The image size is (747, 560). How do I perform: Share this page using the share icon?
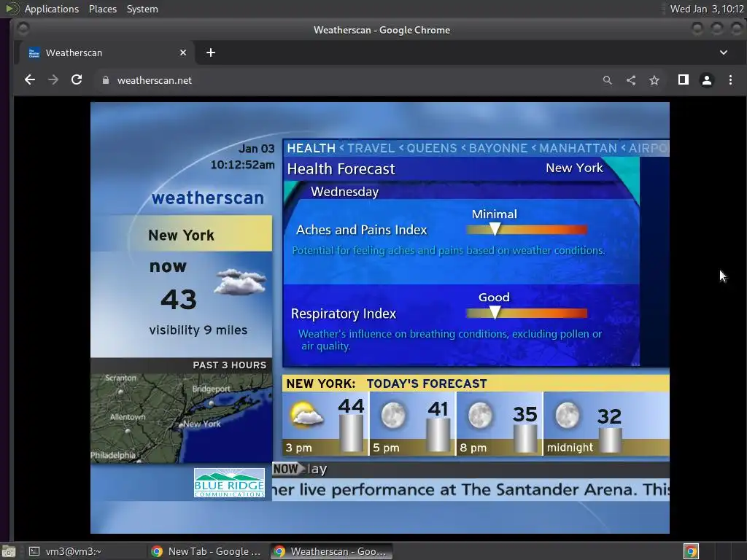click(631, 80)
